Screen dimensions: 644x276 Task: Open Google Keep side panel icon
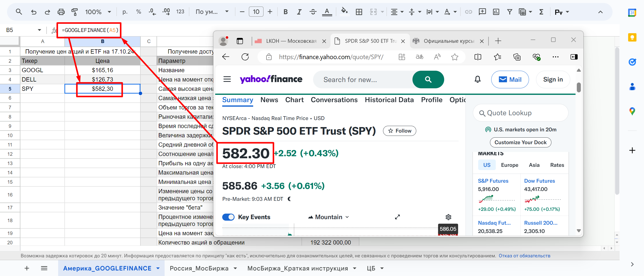tap(632, 37)
